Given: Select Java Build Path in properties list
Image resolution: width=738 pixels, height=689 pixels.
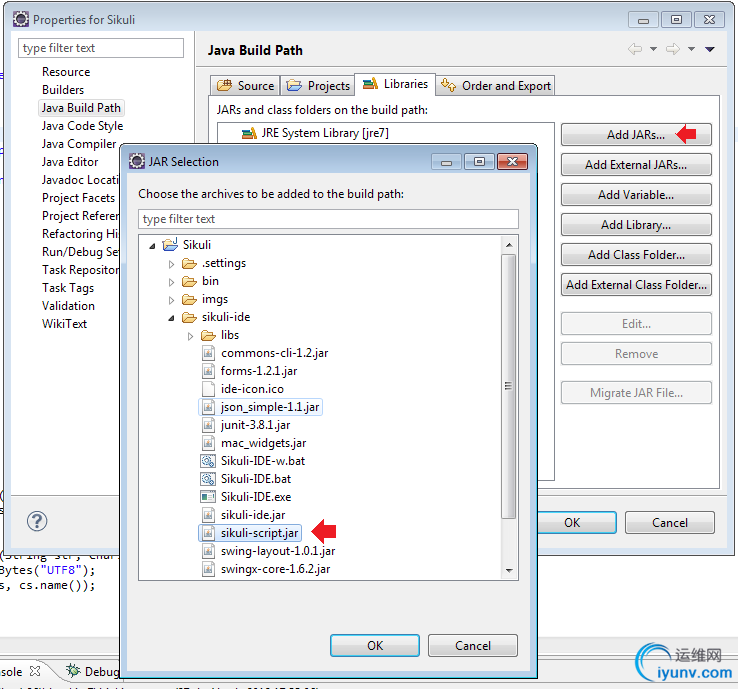Looking at the screenshot, I should click(81, 108).
